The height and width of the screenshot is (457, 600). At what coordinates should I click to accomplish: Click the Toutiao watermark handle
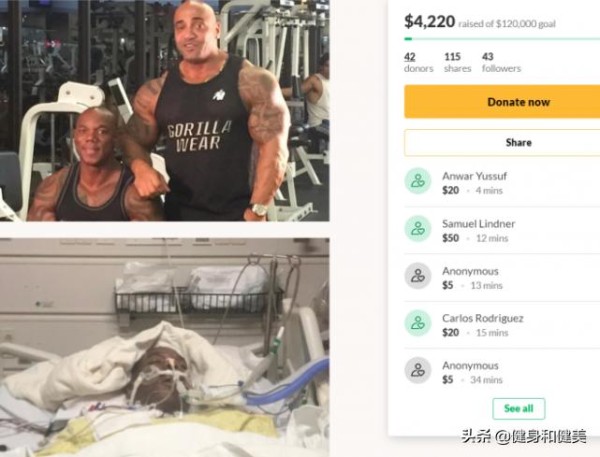click(x=523, y=436)
